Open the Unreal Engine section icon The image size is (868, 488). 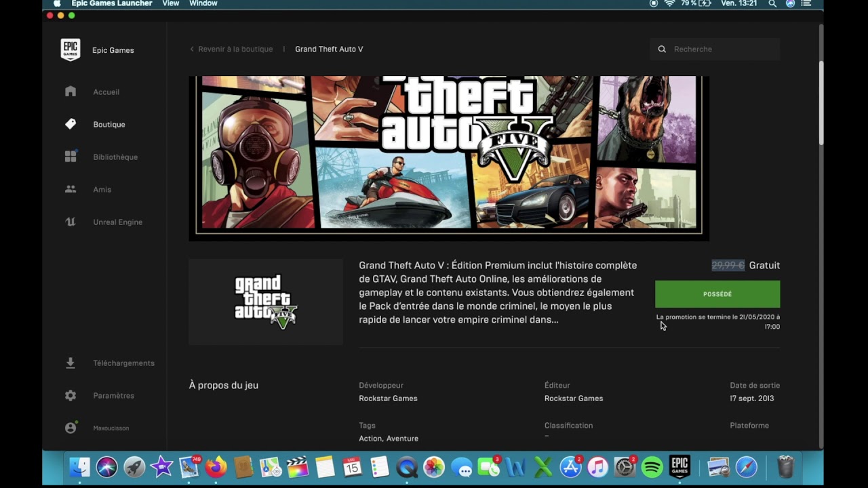tap(71, 222)
